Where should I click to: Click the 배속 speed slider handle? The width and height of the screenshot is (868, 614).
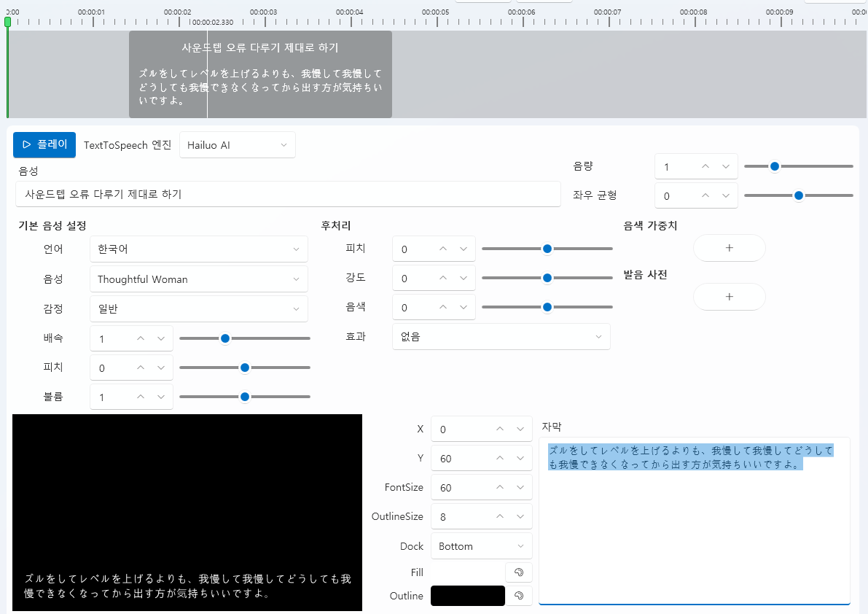(225, 338)
